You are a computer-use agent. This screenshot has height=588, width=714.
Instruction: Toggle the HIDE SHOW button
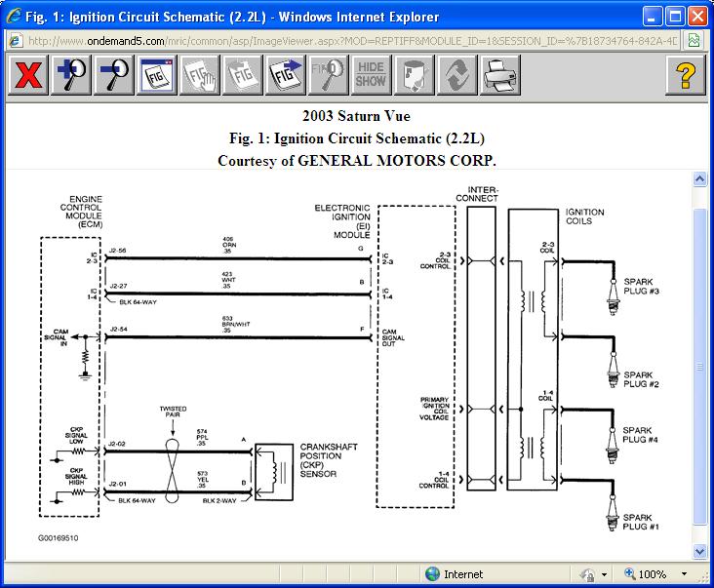coord(371,75)
